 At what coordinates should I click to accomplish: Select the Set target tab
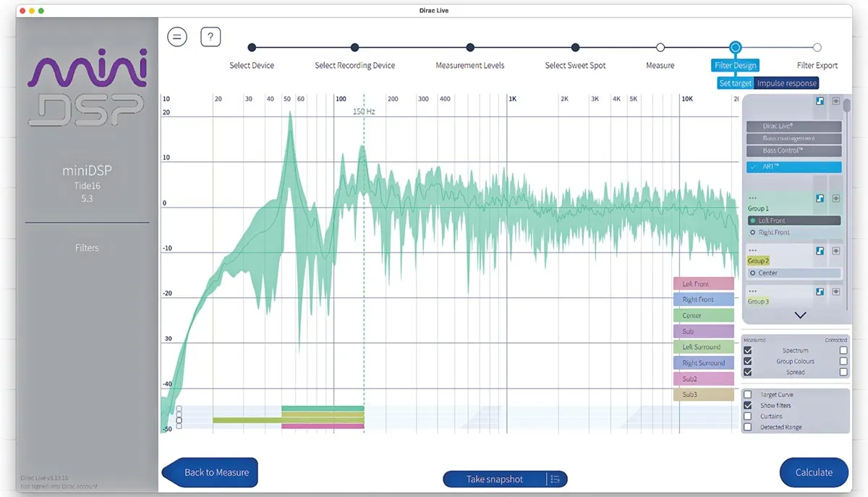coord(736,83)
